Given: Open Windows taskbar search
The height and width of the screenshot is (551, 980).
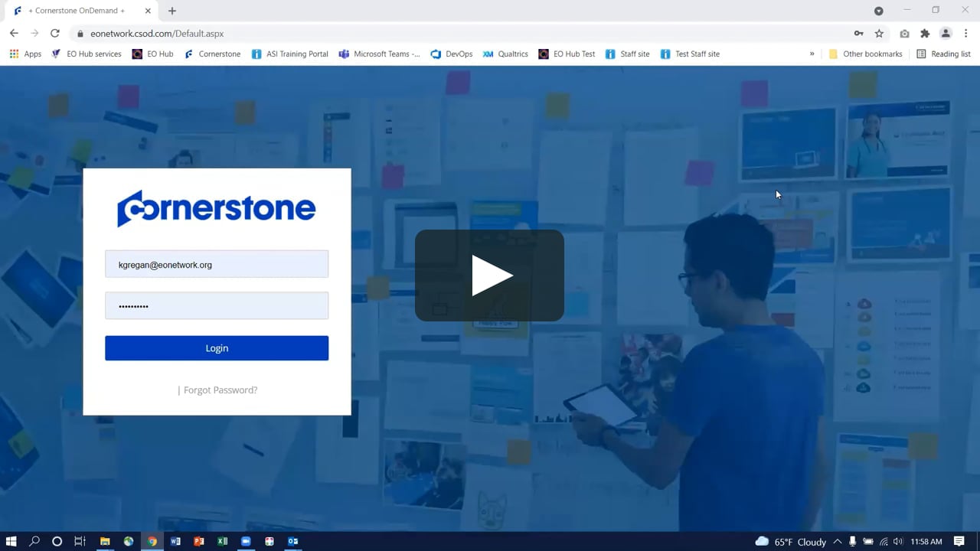Looking at the screenshot, I should tap(34, 542).
